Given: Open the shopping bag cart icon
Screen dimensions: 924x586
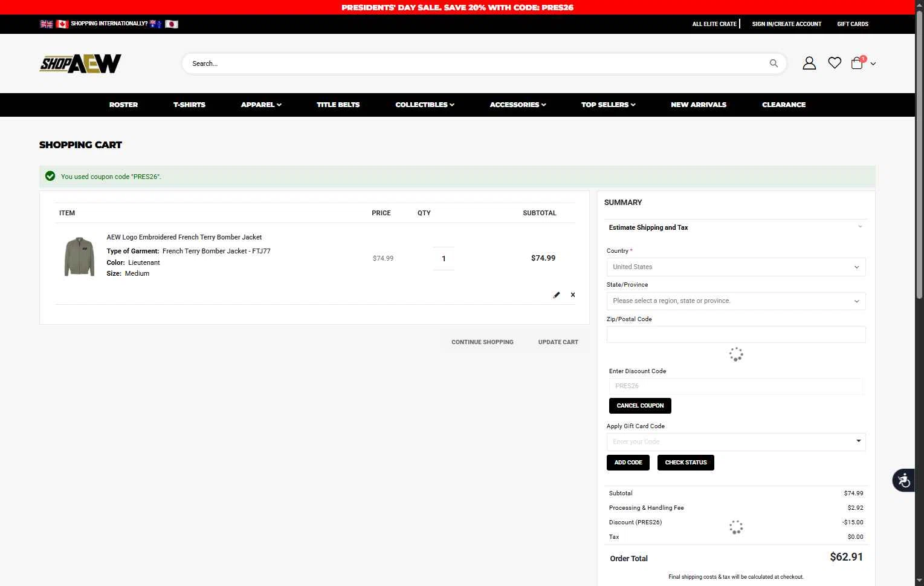Looking at the screenshot, I should (x=857, y=63).
